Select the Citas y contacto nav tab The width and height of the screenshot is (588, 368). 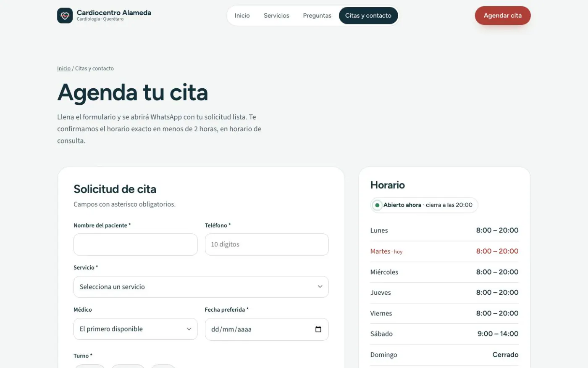tap(368, 16)
